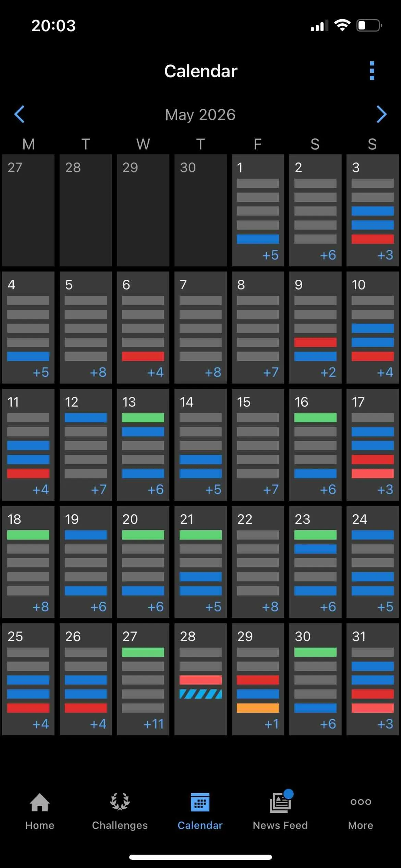Screen dimensions: 401x868
Task: Open day 23 cell
Action: (315, 562)
